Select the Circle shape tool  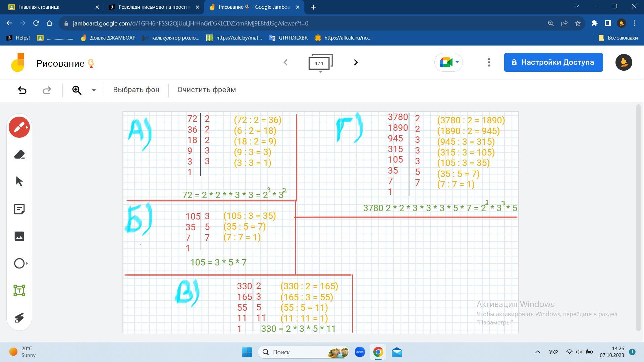pyautogui.click(x=19, y=263)
